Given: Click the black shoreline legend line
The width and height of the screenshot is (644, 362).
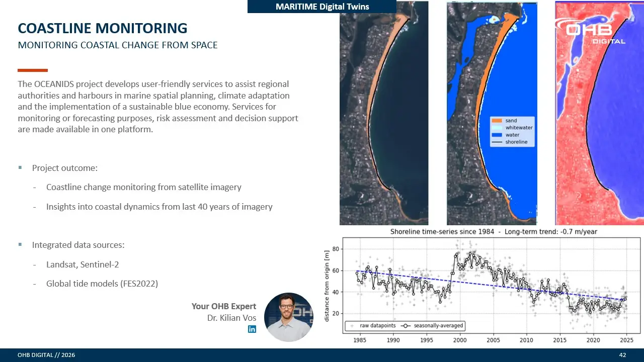Looking at the screenshot, I should (x=497, y=142).
